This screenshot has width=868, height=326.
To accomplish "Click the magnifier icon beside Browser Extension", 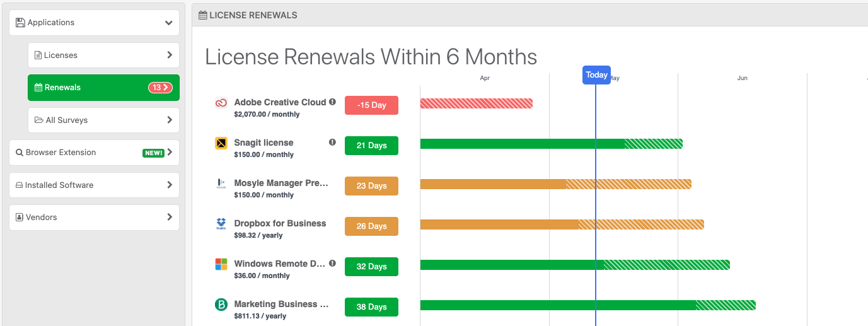I will (x=20, y=153).
